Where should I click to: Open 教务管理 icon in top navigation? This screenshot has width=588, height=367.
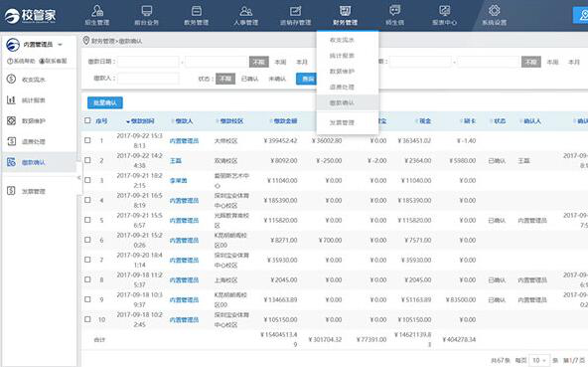196,11
